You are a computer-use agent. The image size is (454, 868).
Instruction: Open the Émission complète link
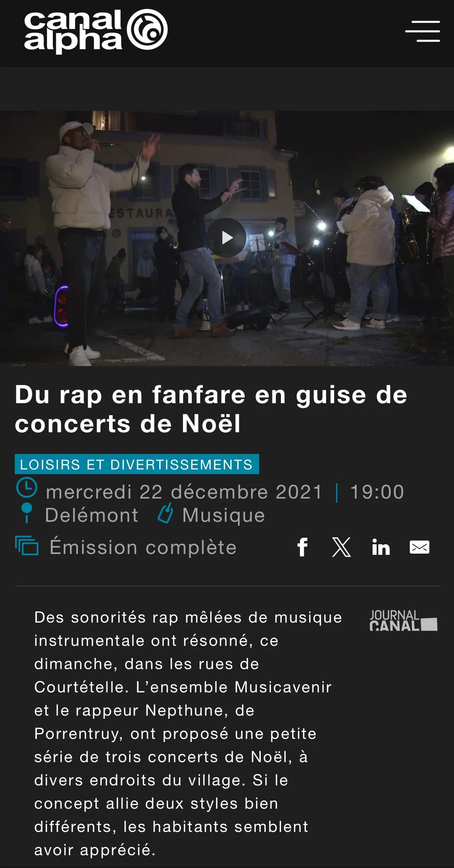tap(143, 547)
